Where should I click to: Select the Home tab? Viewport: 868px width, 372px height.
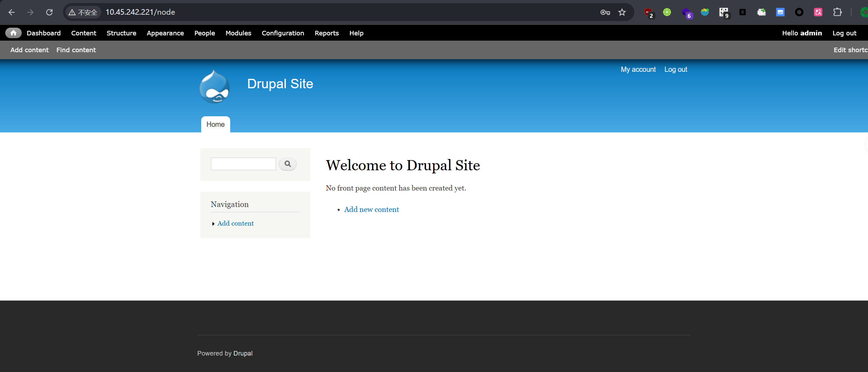[216, 124]
